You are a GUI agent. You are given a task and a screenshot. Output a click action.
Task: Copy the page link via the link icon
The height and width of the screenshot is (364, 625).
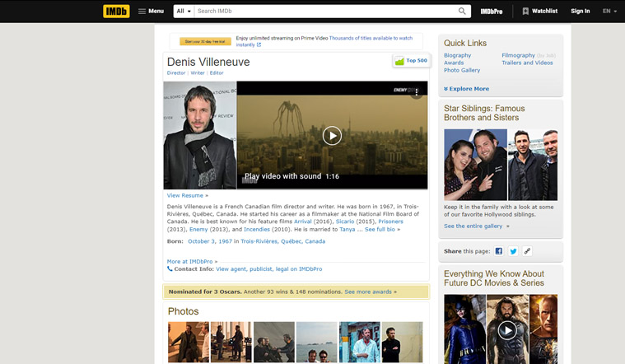(x=527, y=251)
